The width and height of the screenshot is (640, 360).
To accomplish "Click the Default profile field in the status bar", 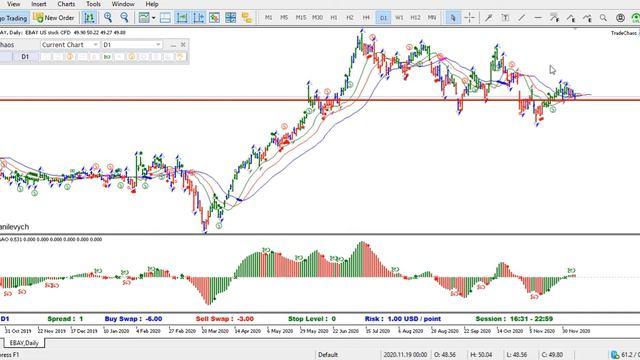I will (328, 355).
